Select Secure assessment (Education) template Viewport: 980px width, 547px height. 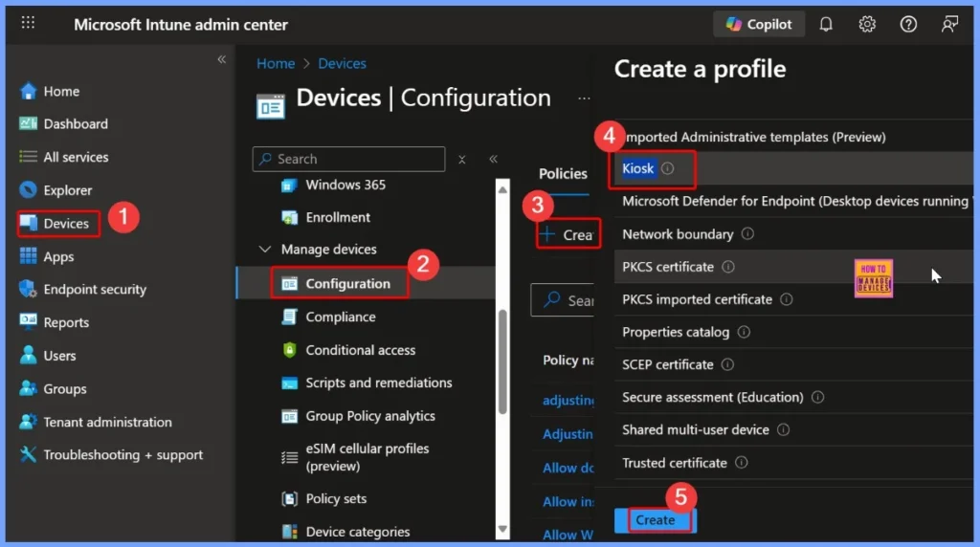712,397
